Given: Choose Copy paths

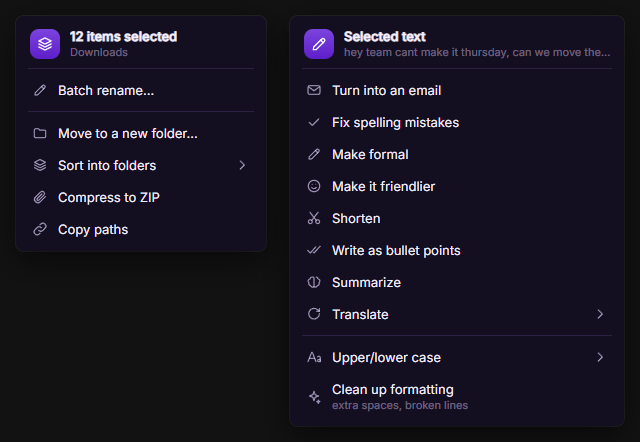Looking at the screenshot, I should (x=141, y=229).
